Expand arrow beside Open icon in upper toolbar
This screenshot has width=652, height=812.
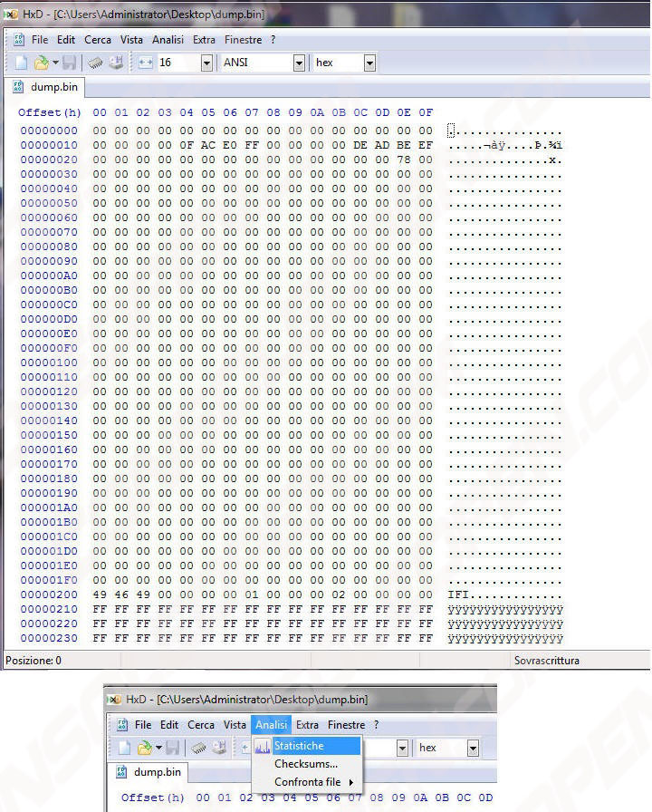(55, 63)
